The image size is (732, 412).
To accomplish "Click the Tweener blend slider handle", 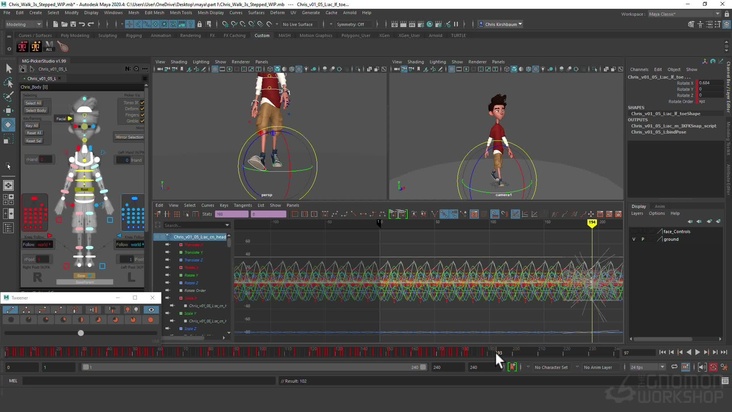I will [x=81, y=333].
